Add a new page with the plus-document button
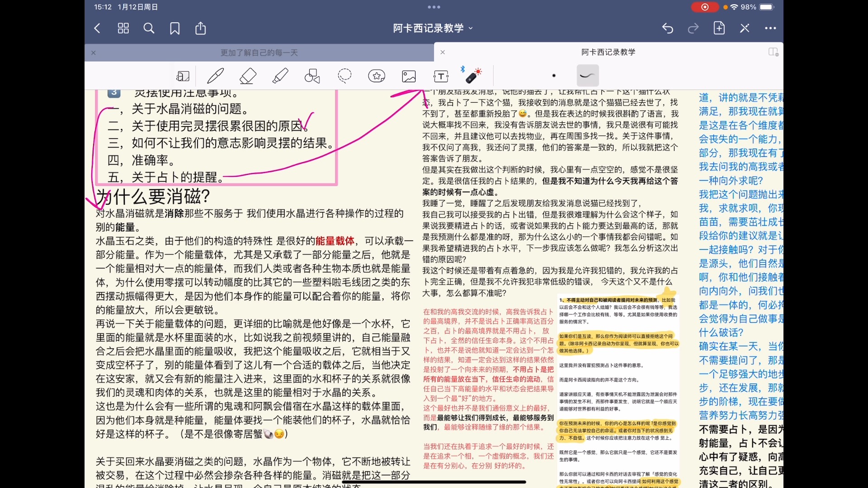The height and width of the screenshot is (488, 868). (x=719, y=28)
